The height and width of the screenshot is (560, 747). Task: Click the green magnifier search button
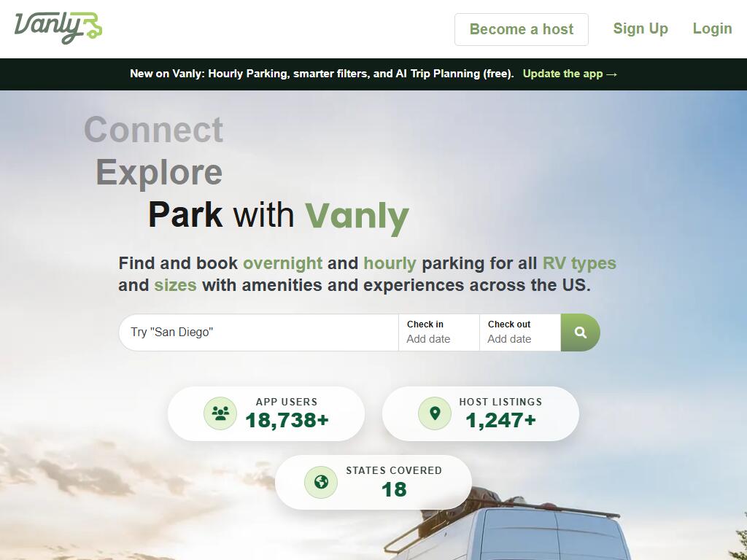pos(580,332)
